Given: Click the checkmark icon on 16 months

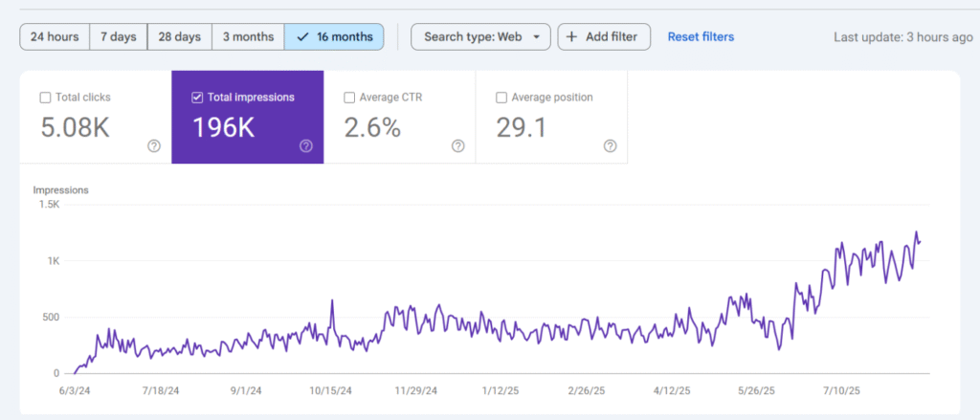Looking at the screenshot, I should click(x=302, y=37).
